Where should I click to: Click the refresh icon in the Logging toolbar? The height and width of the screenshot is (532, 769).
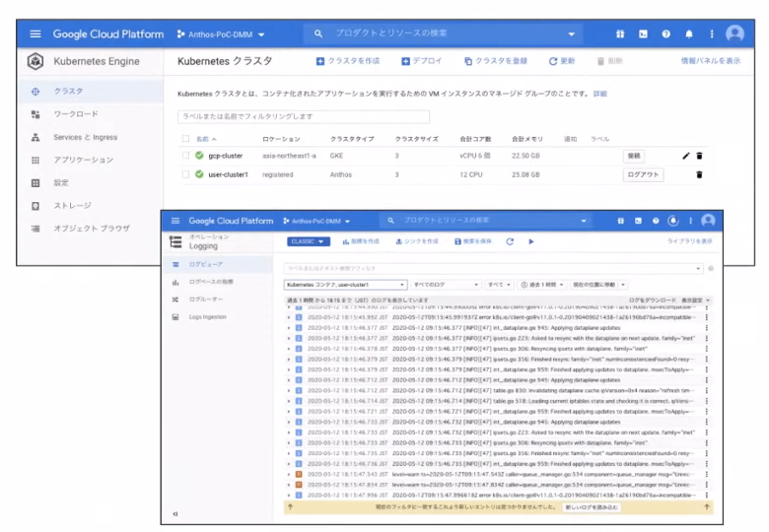click(x=510, y=241)
